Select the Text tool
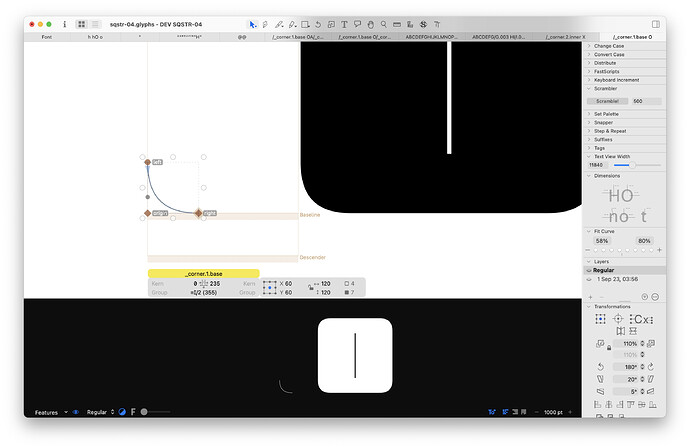 pyautogui.click(x=345, y=25)
